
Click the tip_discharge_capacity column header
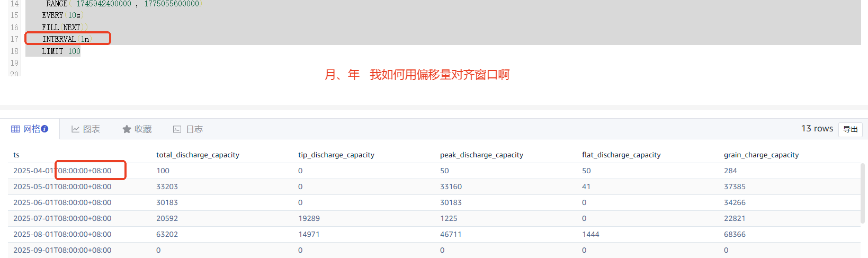(336, 155)
